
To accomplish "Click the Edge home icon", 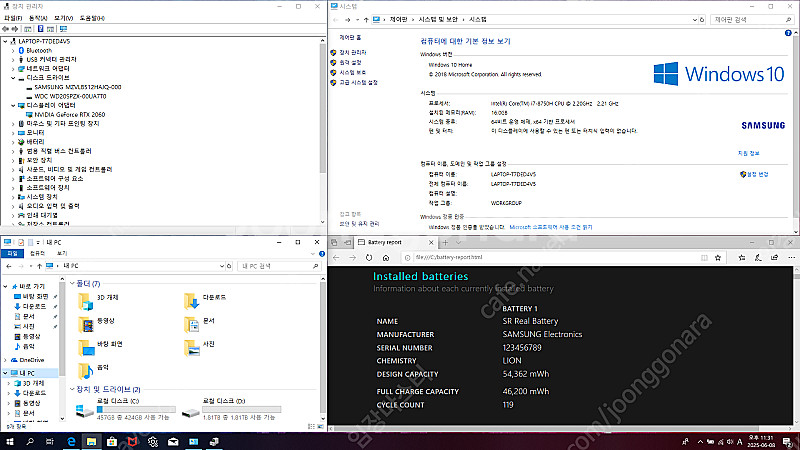I will point(386,258).
